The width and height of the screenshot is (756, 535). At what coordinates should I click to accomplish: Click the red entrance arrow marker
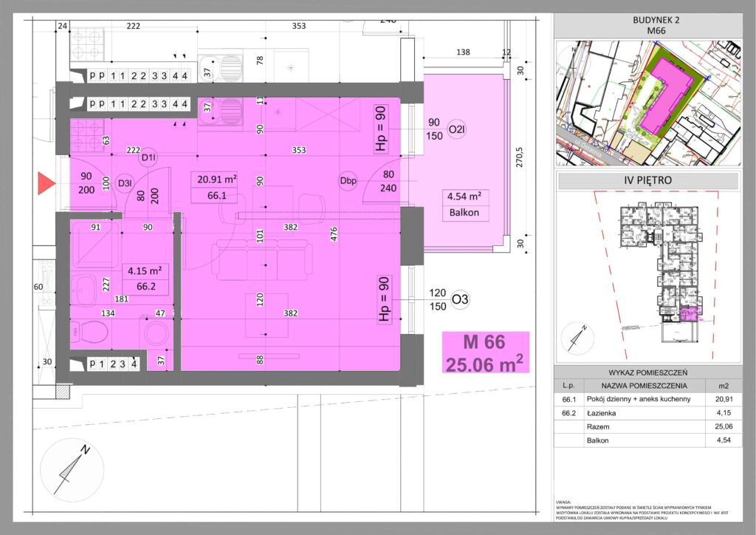coord(46,185)
